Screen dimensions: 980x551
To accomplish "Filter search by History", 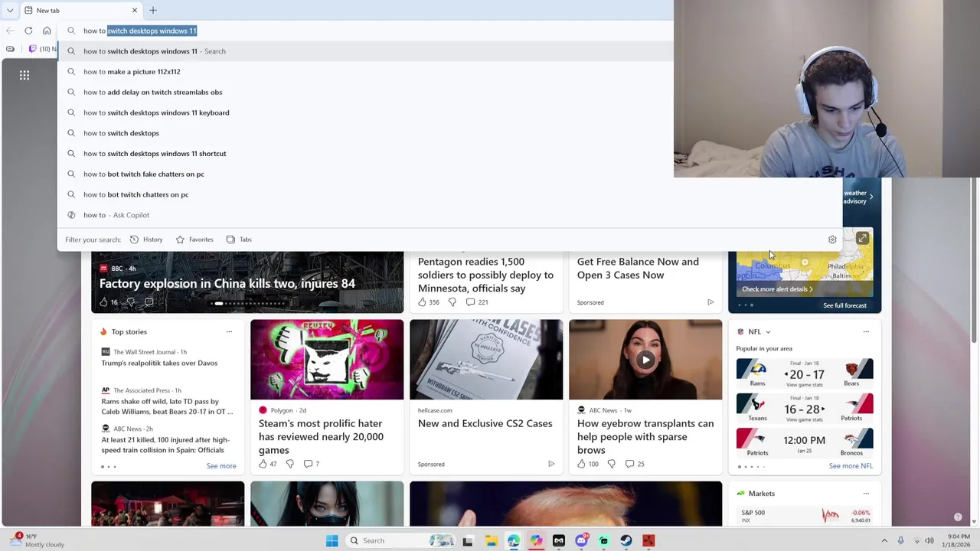I will 146,240.
